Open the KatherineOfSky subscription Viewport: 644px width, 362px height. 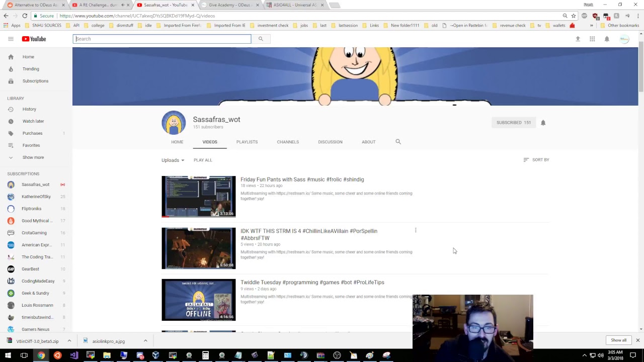[x=36, y=197]
